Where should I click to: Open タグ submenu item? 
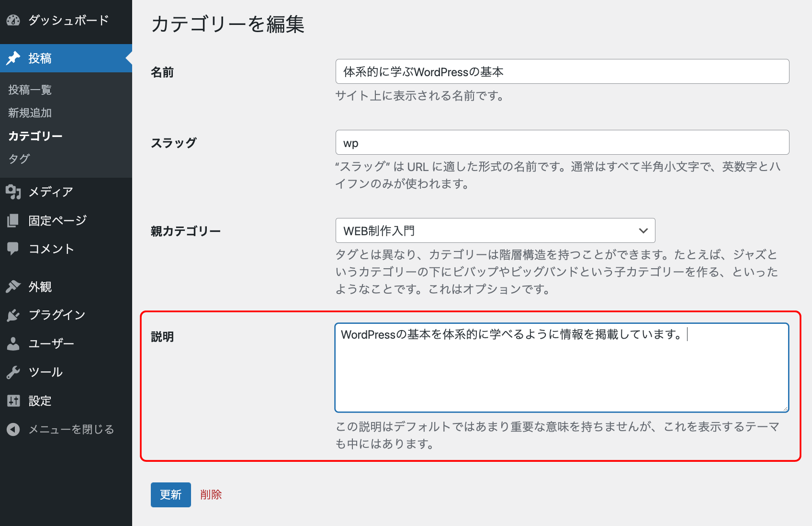[19, 159]
